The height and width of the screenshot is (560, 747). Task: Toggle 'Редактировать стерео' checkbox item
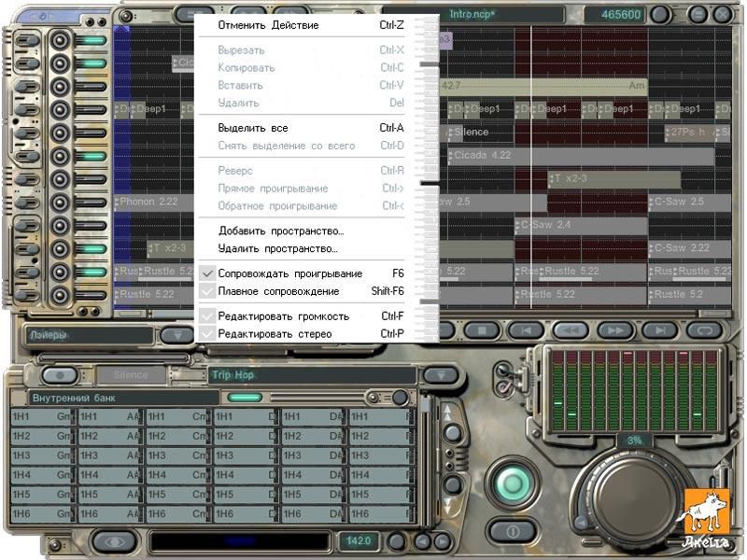point(275,333)
